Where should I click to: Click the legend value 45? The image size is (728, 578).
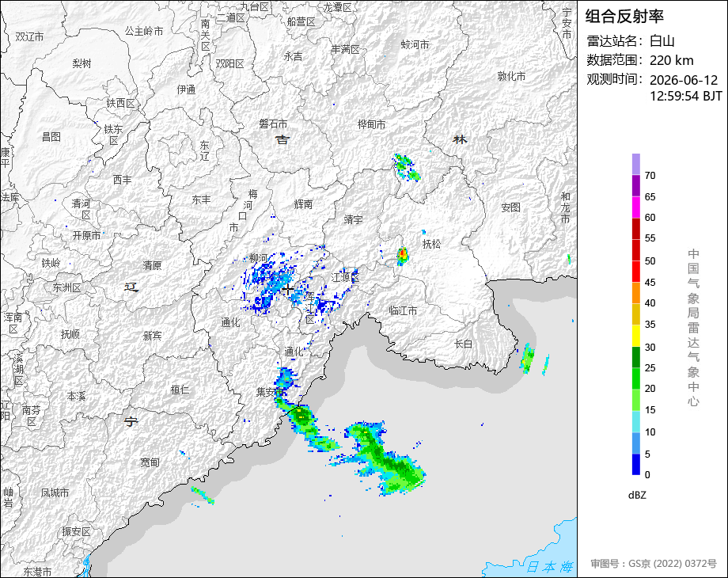[650, 283]
